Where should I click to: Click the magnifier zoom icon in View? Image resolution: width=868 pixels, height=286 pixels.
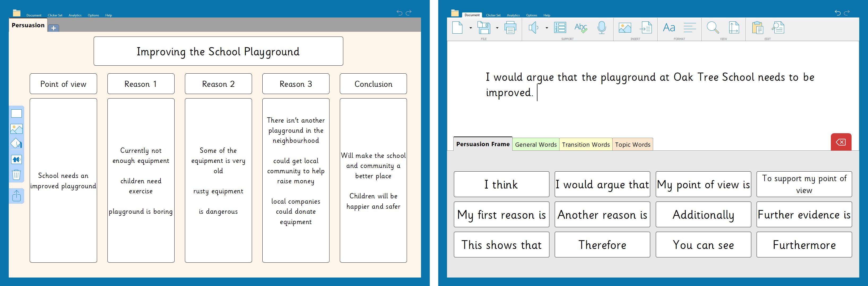click(x=713, y=28)
